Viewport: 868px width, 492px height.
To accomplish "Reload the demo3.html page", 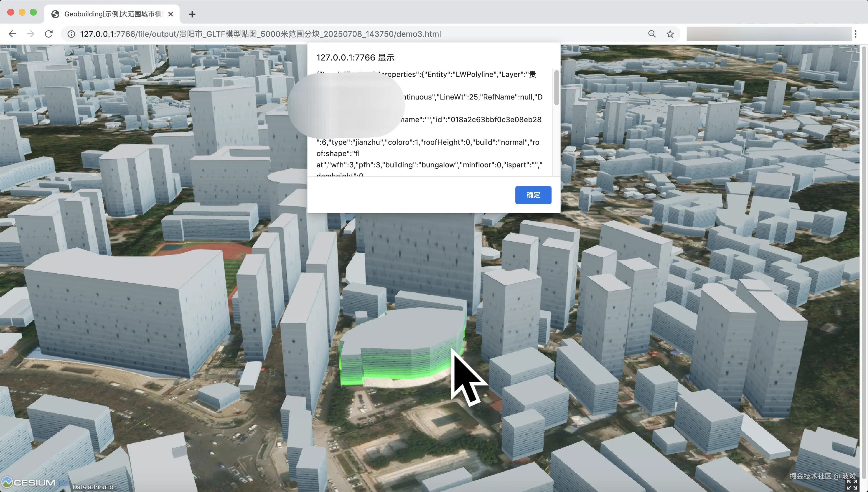I will tap(49, 34).
